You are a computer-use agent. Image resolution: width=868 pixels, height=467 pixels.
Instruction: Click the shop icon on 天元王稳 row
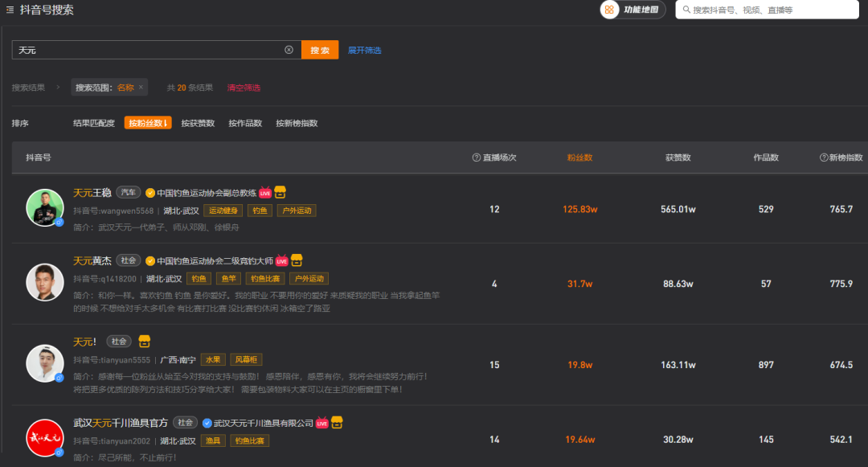pos(280,192)
